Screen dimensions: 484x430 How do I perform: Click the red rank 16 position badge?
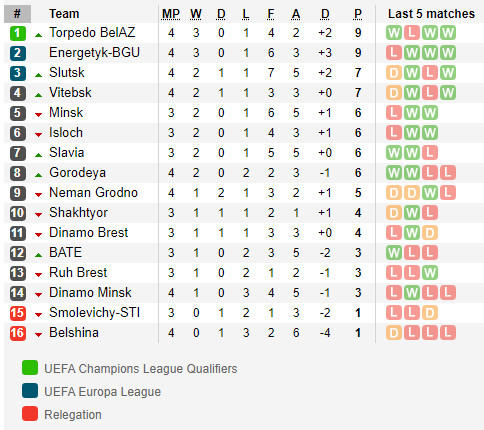coord(18,333)
